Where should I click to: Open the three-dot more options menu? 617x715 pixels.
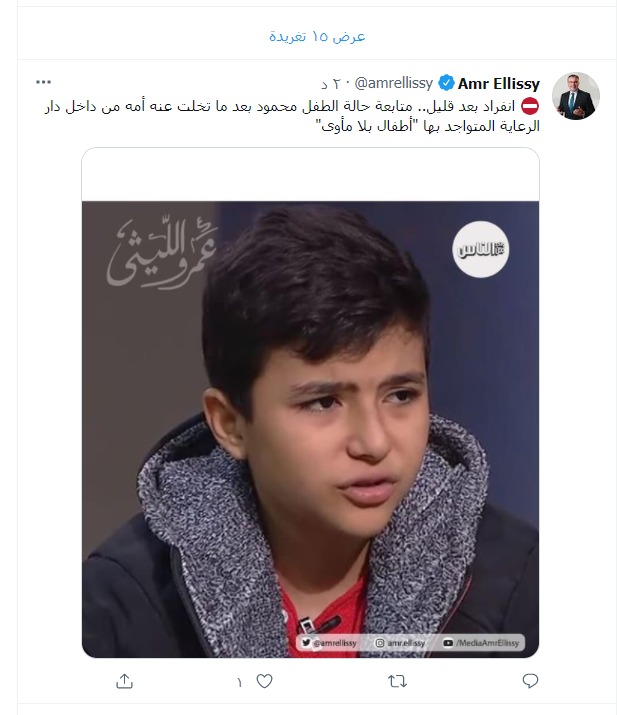pos(43,82)
